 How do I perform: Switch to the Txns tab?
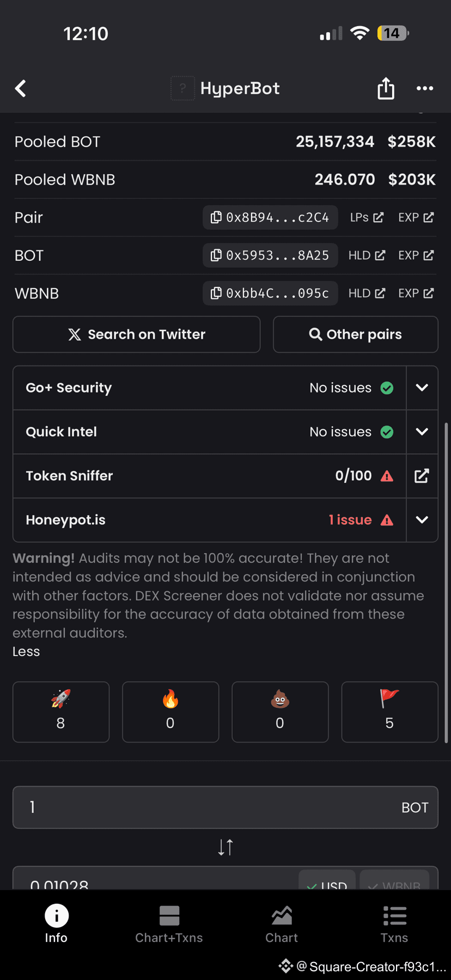tap(394, 924)
